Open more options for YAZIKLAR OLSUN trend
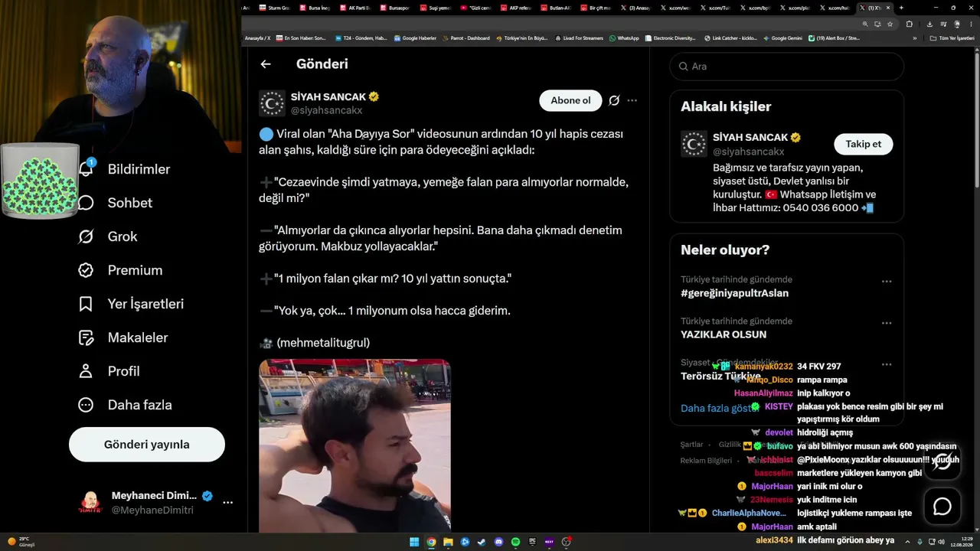980x551 pixels. (887, 323)
